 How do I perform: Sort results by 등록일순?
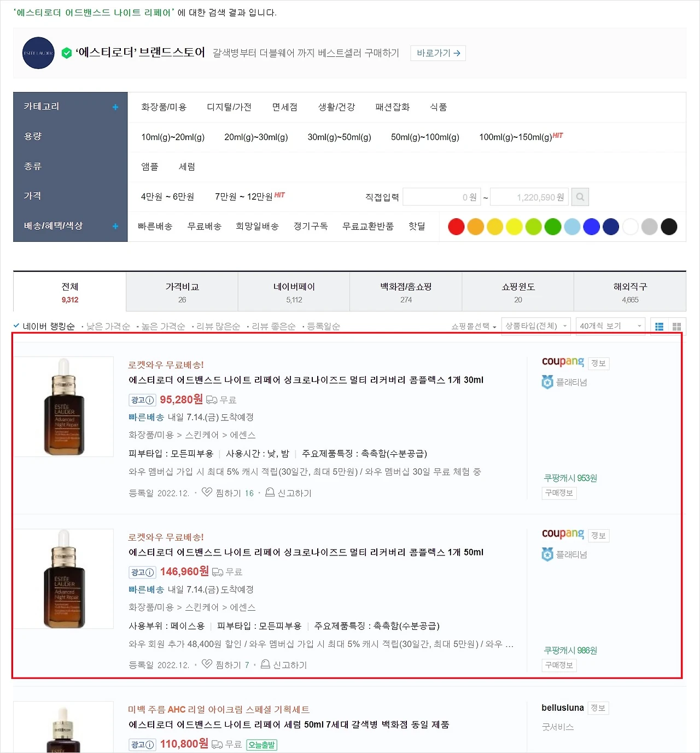323,327
